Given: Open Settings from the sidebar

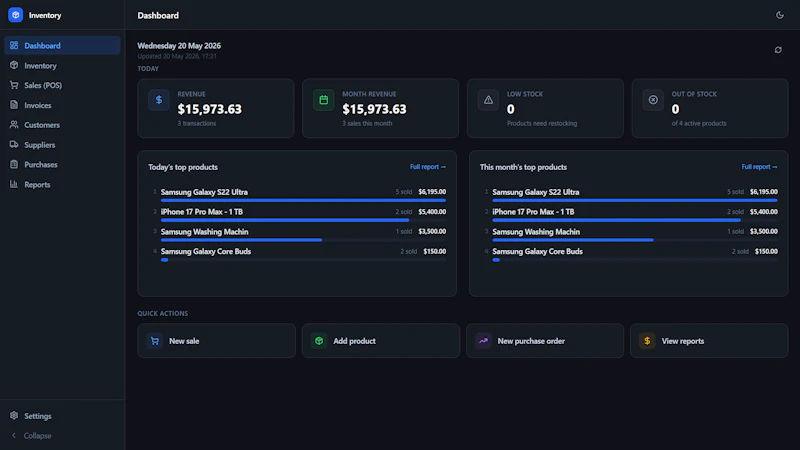Looking at the screenshot, I should tap(62, 416).
